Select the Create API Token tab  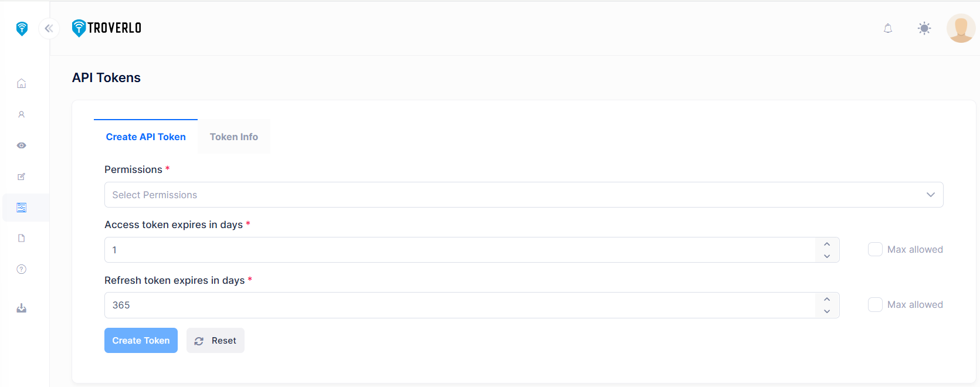pyautogui.click(x=145, y=137)
